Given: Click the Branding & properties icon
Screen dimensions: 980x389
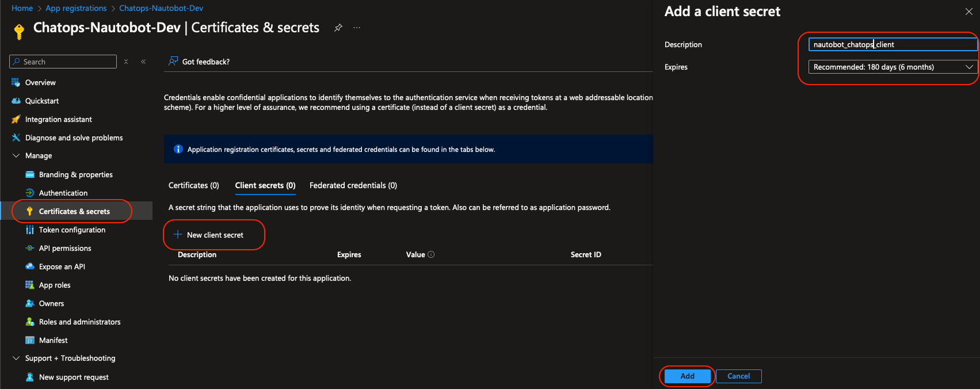Looking at the screenshot, I should click(30, 174).
